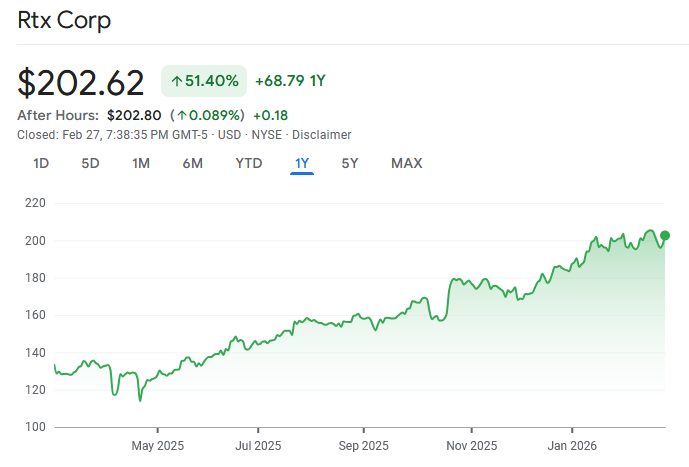Click the Closed: Feb 27 timestamp
Viewport: 689px width, 467px height.
pos(112,135)
